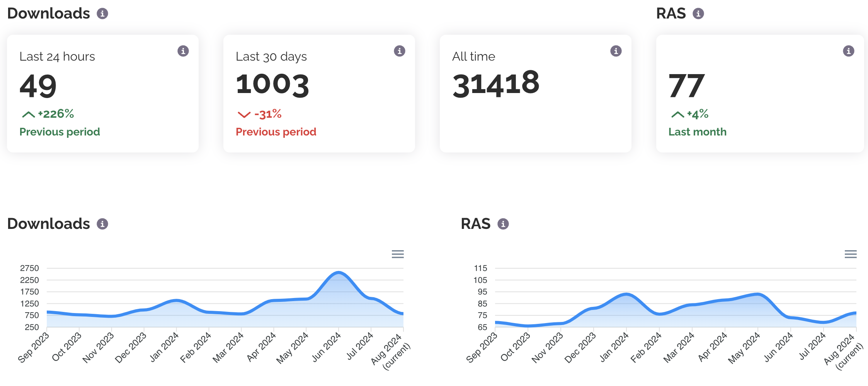The image size is (868, 386).
Task: Open info icon on RAS 77 card
Action: tap(849, 51)
